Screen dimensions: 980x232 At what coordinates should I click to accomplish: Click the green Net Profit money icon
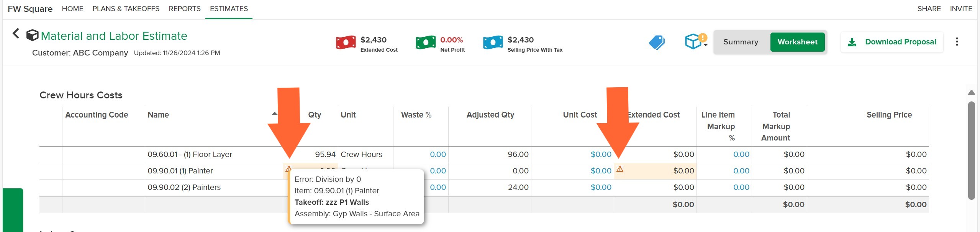(x=426, y=42)
